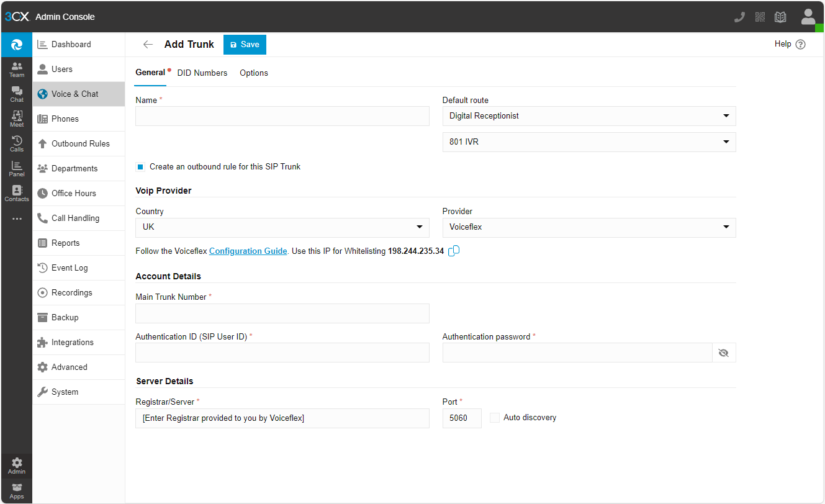The height and width of the screenshot is (504, 825).
Task: Click the copy IP address icon
Action: pos(454,251)
